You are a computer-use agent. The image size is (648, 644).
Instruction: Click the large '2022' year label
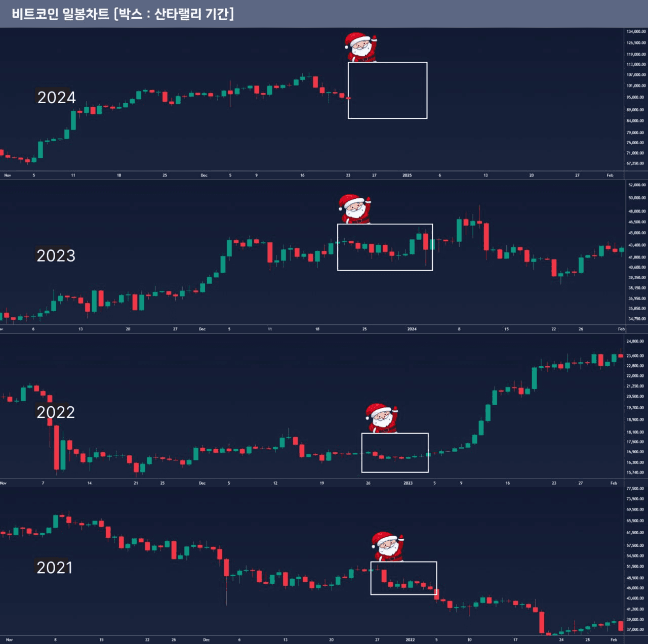pos(56,412)
